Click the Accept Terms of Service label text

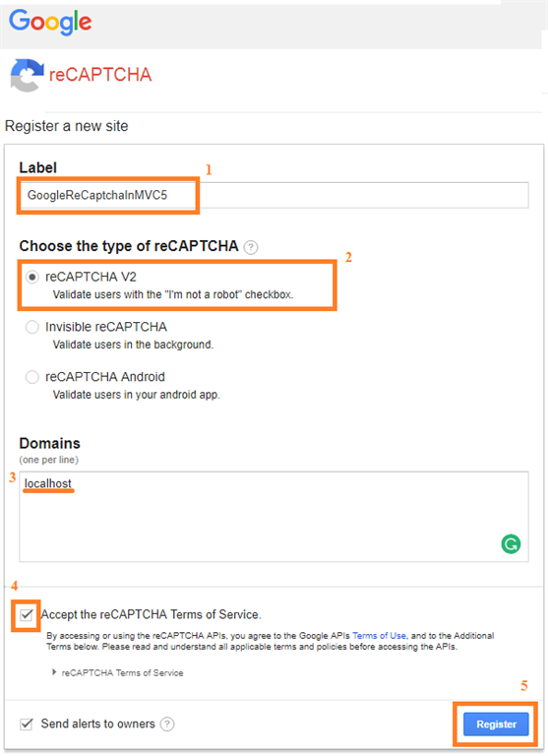point(151,614)
